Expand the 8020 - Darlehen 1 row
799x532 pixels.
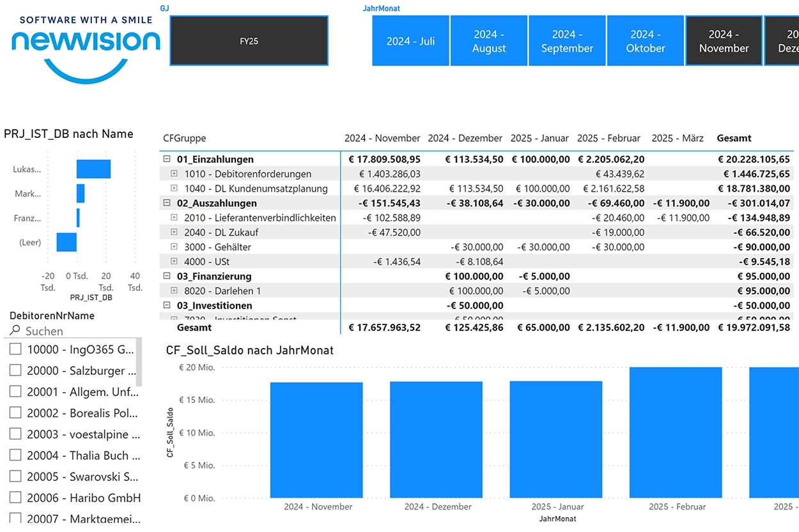pos(174,291)
